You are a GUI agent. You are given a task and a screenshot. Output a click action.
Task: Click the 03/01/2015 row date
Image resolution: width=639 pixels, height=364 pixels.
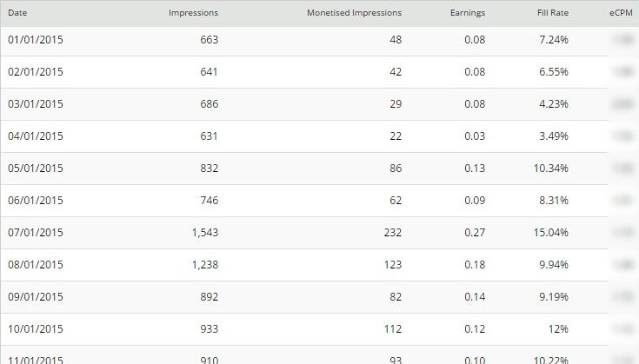pyautogui.click(x=36, y=104)
